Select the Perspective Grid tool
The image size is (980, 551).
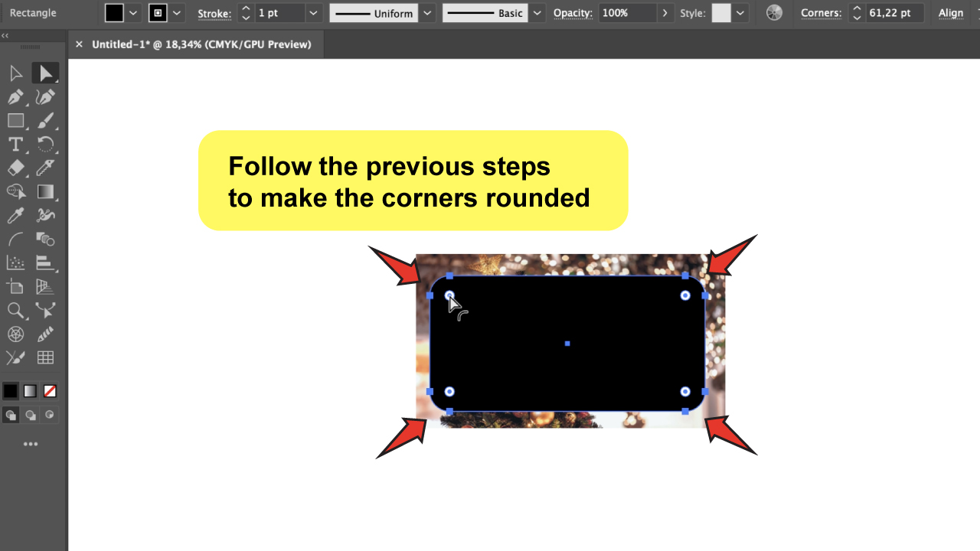(45, 287)
